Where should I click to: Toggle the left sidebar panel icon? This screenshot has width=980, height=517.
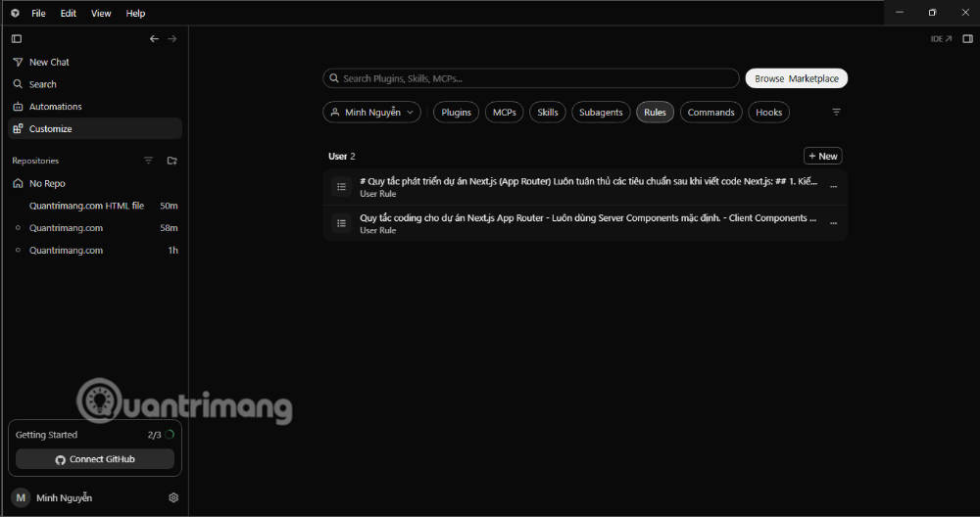pos(17,39)
